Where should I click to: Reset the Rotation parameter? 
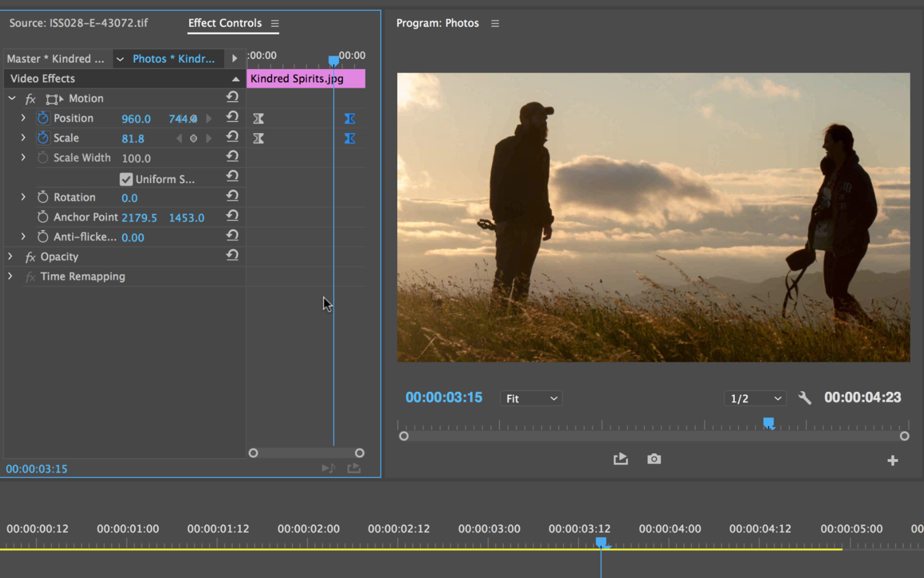click(x=232, y=196)
